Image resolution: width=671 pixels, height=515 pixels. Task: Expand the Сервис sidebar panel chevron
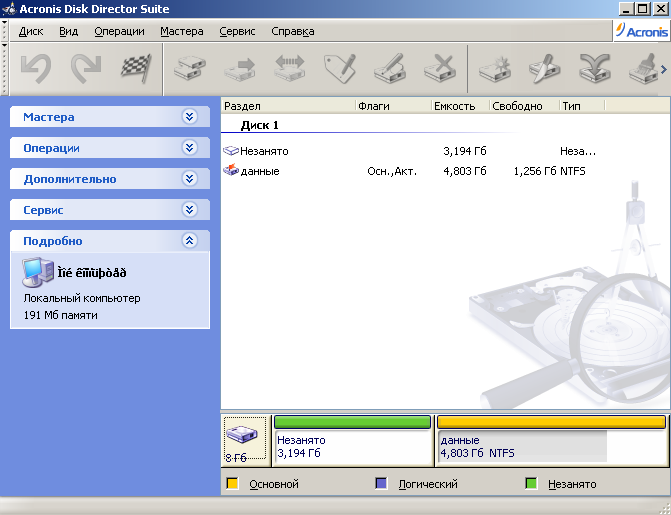[x=190, y=210]
